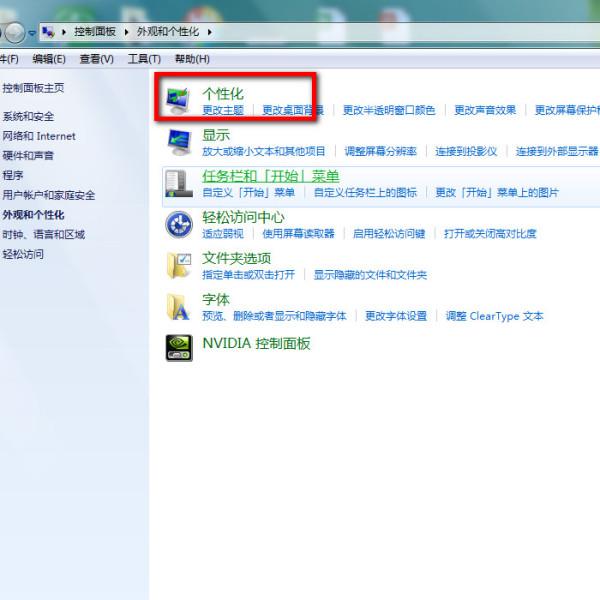Viewport: 600px width, 600px height.
Task: Click 使用屏幕读取器 link
Action: point(298,233)
